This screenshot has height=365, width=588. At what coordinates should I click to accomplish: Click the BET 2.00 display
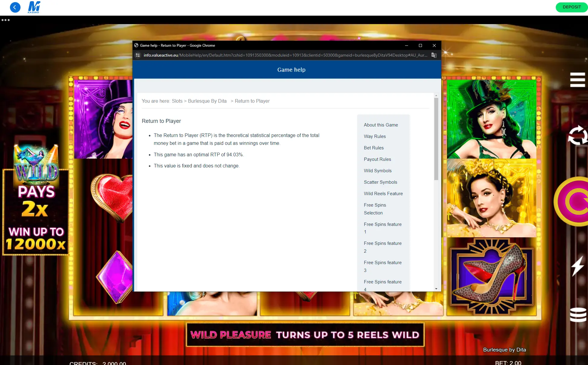click(508, 363)
